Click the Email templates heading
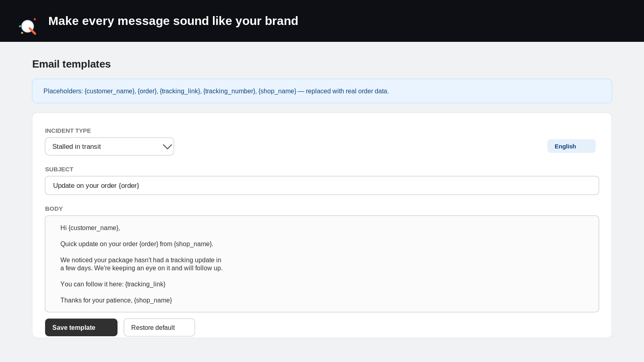The image size is (644, 362). click(x=71, y=64)
